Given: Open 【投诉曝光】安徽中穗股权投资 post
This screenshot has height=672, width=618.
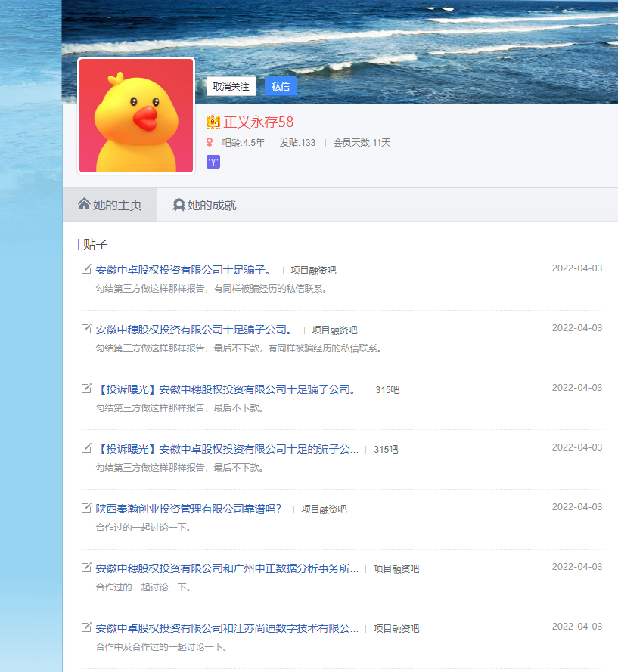Looking at the screenshot, I should click(x=225, y=389).
